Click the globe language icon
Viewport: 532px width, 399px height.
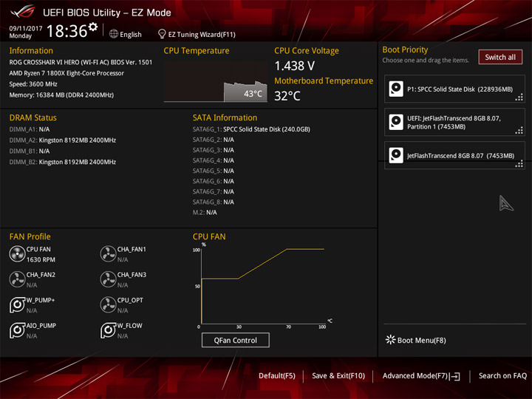click(114, 34)
